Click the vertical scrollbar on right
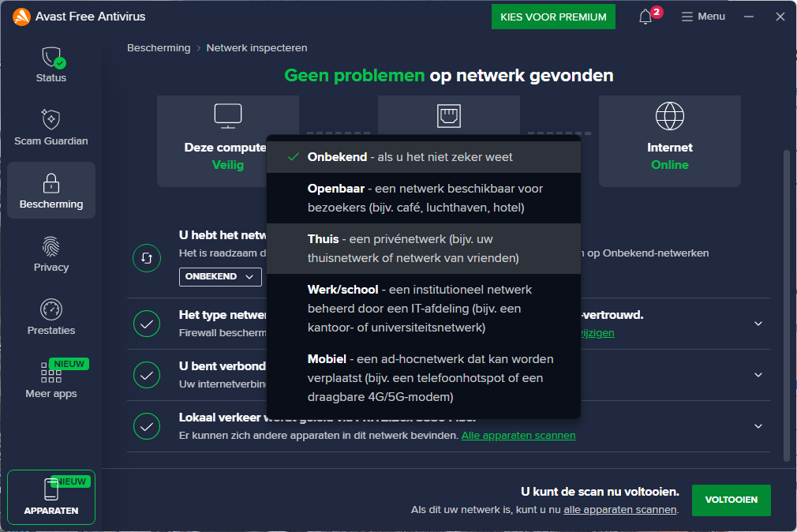This screenshot has width=797, height=532. [786, 305]
